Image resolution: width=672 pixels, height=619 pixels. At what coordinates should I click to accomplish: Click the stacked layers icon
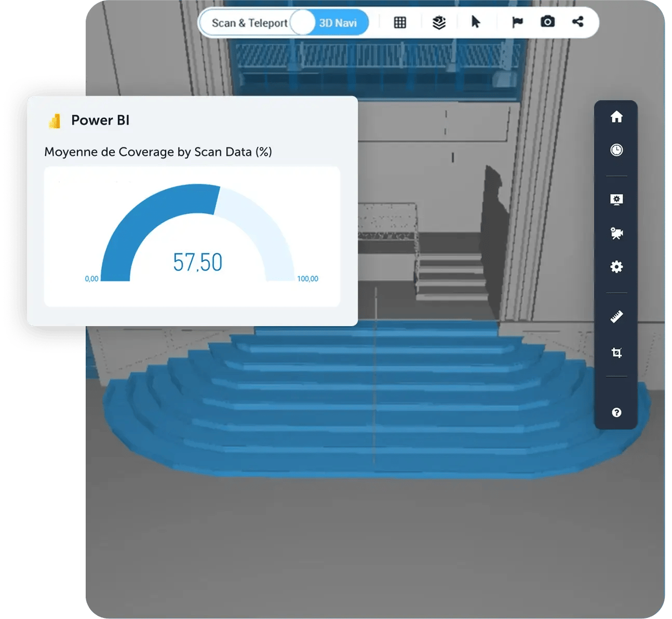click(439, 22)
